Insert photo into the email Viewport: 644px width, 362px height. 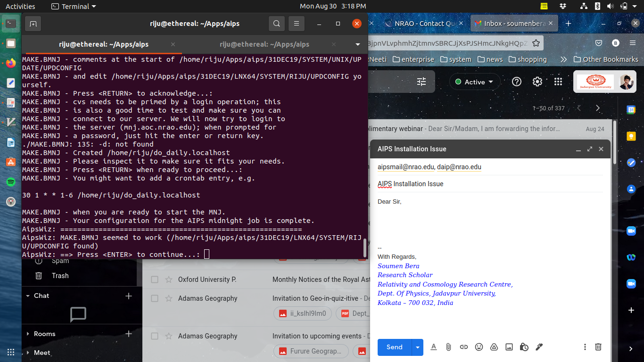[509, 347]
